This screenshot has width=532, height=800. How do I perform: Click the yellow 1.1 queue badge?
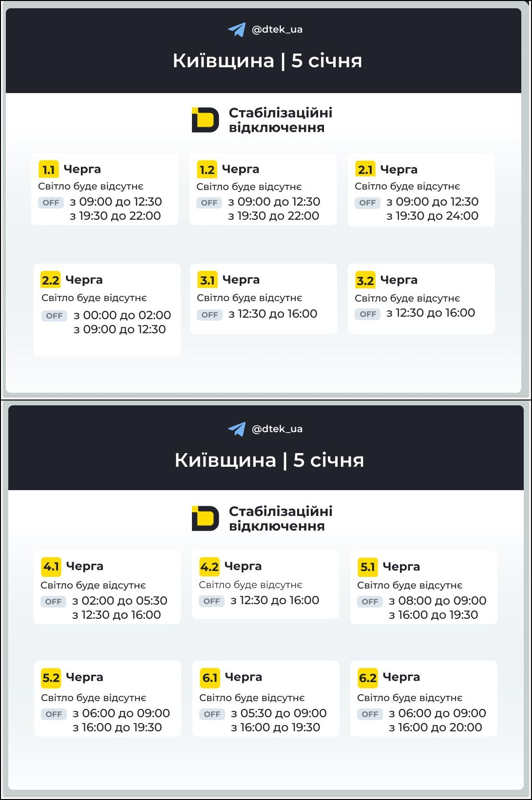tap(48, 170)
